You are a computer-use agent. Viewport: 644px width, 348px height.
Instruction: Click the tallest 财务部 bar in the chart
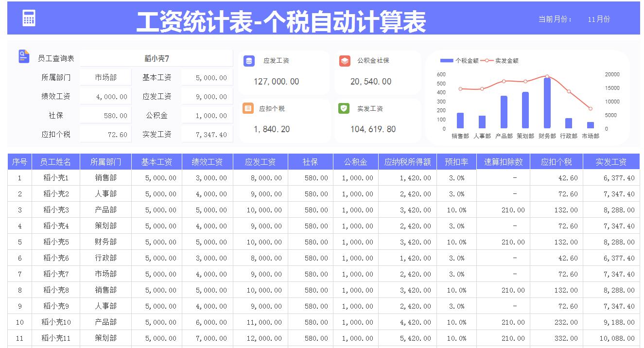click(x=546, y=102)
